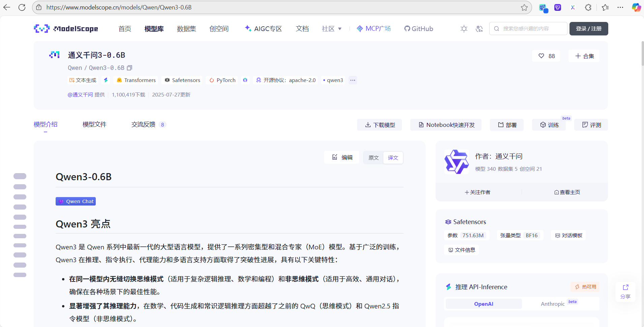
Task: Click Safetensors tag in header
Action: tap(182, 80)
